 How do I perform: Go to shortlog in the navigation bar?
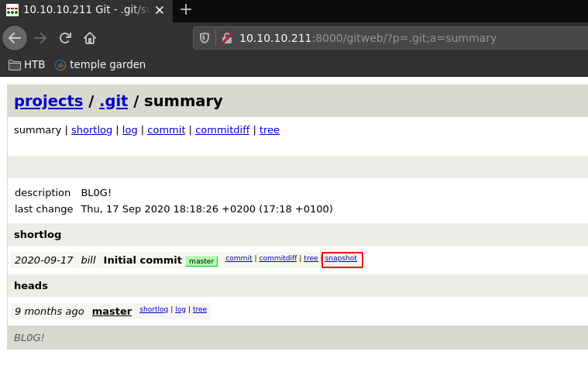point(91,130)
